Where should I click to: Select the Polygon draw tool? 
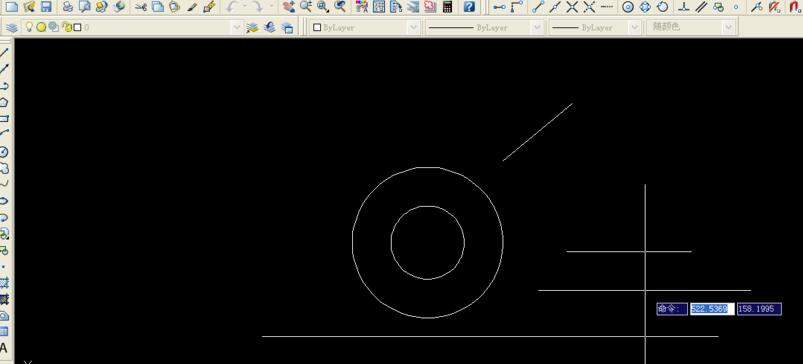(x=4, y=102)
